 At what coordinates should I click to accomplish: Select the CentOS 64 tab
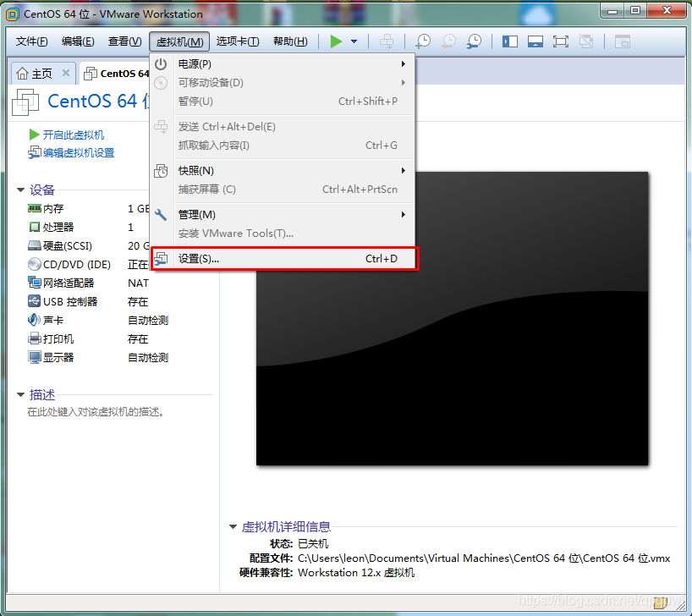click(x=116, y=74)
